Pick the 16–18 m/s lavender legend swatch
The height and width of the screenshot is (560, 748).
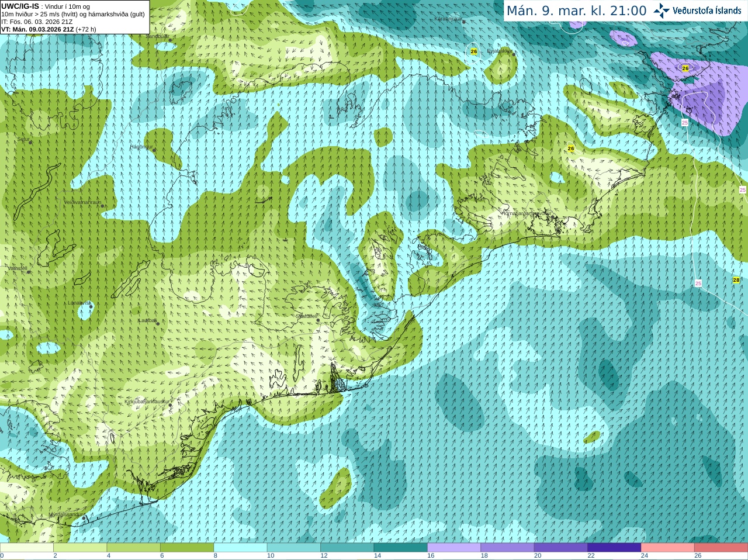click(x=454, y=548)
